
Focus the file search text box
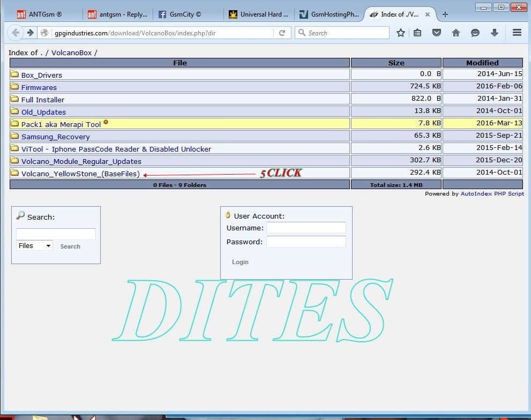(x=56, y=234)
